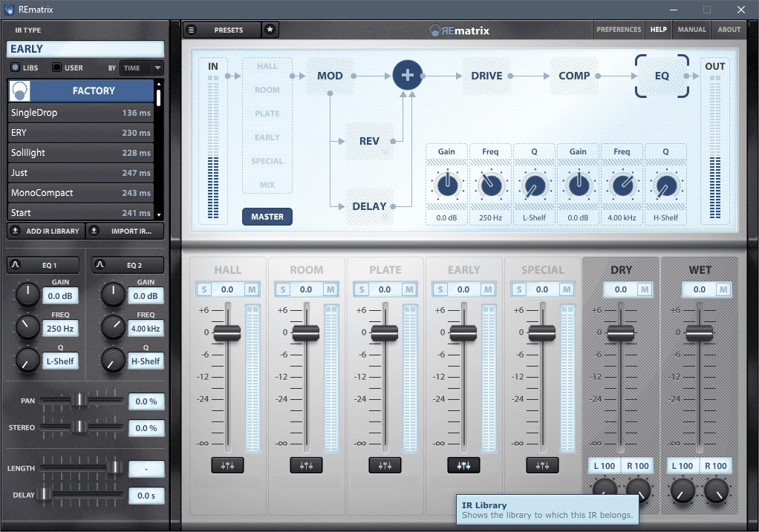
Task: Click the IMPORT IR button
Action: pyautogui.click(x=125, y=231)
